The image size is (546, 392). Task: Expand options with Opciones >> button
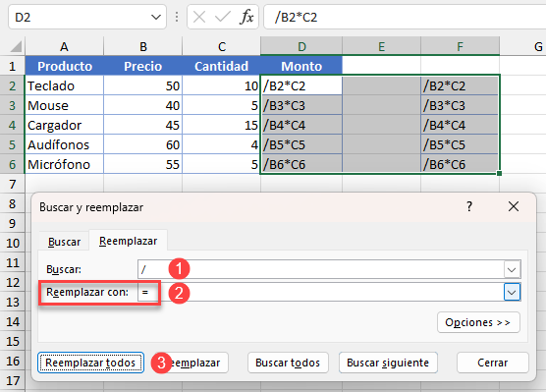pos(478,322)
